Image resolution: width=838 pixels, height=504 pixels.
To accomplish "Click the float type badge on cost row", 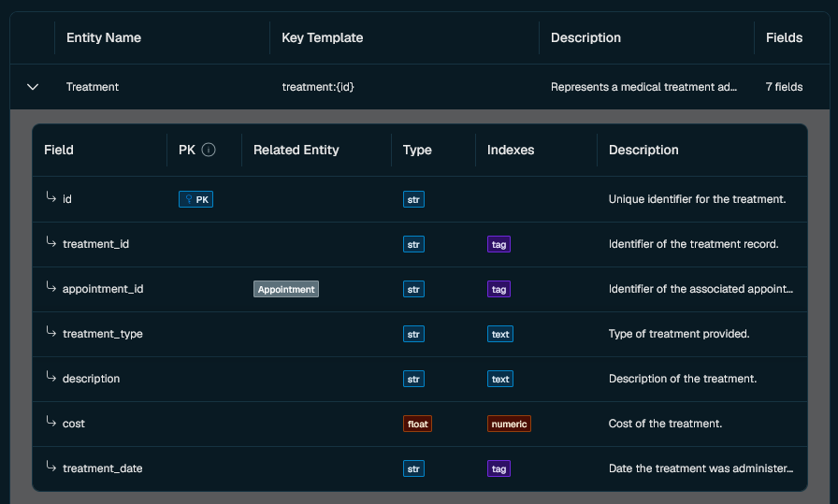I will coord(417,424).
